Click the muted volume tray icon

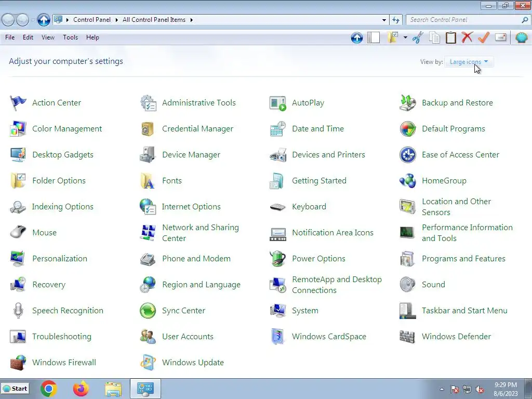point(480,390)
